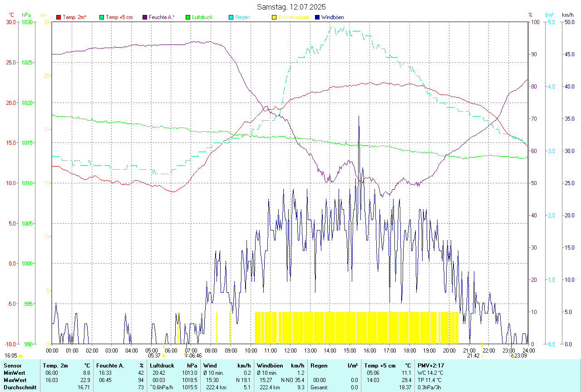Click the 21:42 sunset time marker
The width and height of the screenshot is (581, 392).
pyautogui.click(x=473, y=356)
